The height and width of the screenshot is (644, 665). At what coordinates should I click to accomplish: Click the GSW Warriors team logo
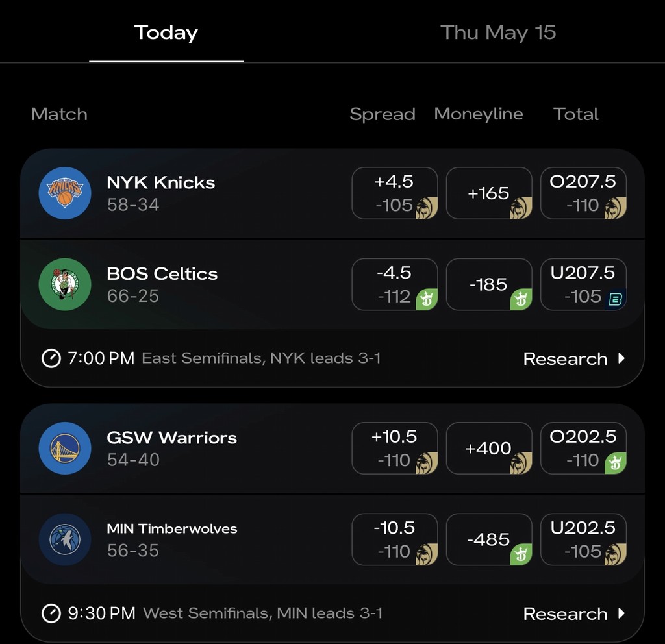[x=65, y=448]
